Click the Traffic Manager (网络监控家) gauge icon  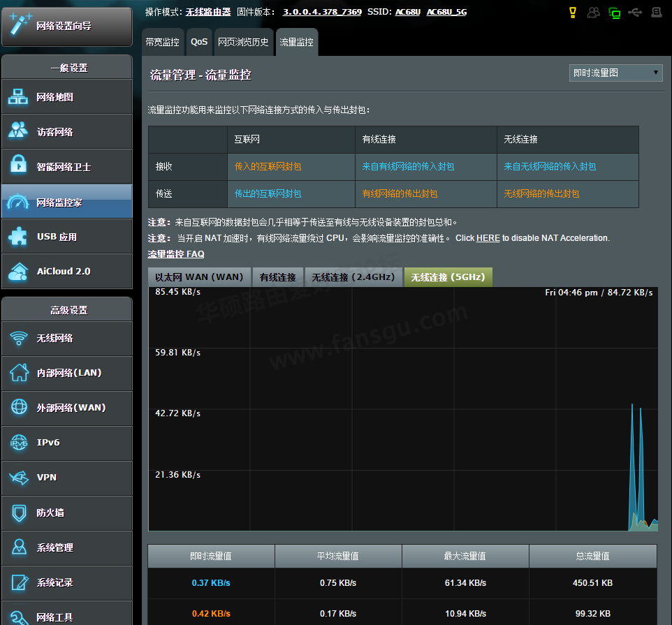click(18, 202)
